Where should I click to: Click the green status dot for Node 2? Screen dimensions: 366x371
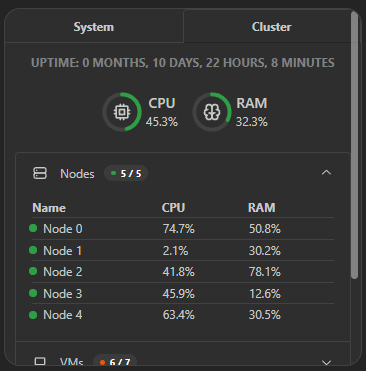pos(33,271)
